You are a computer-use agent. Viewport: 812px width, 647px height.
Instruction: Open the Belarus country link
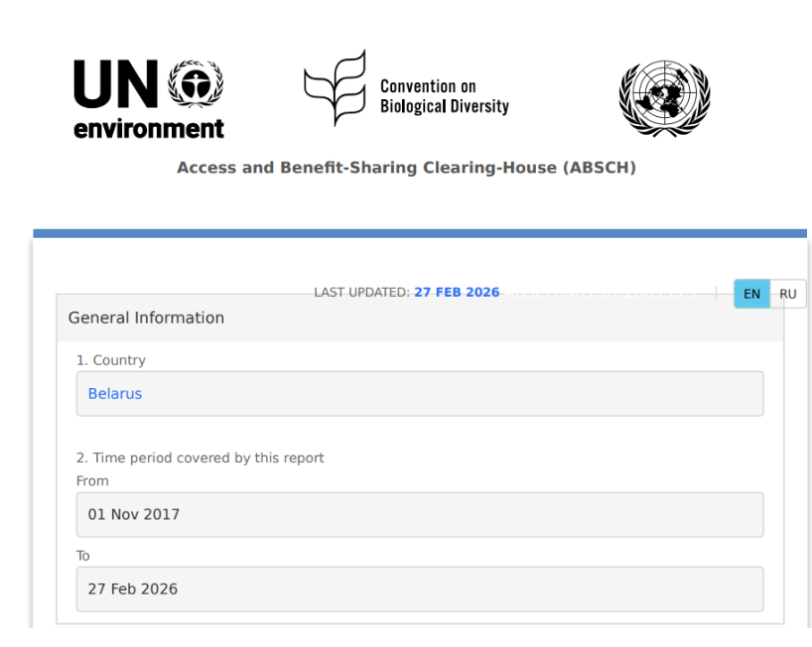115,394
